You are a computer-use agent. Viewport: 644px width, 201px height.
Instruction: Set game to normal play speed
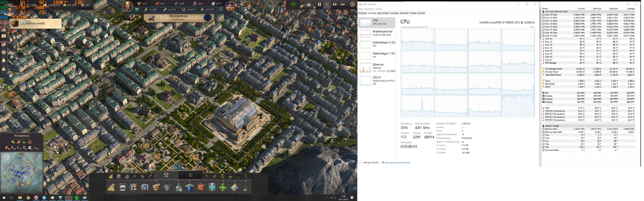(x=327, y=5)
